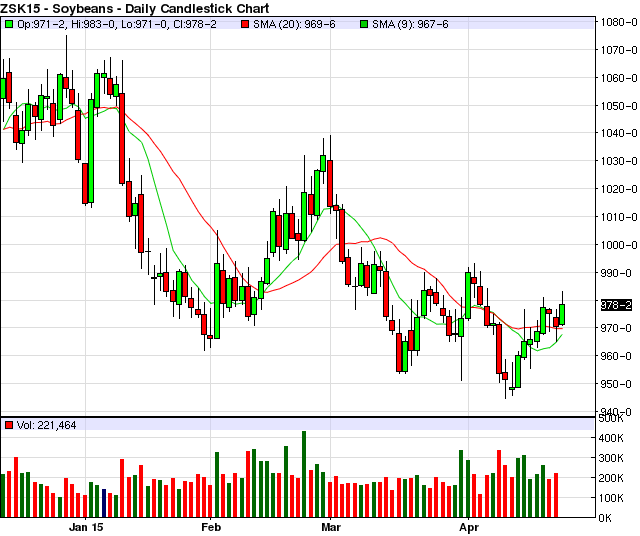640x536 pixels.
Task: Click the 'SMA (20): 969-6' label
Action: coord(294,24)
